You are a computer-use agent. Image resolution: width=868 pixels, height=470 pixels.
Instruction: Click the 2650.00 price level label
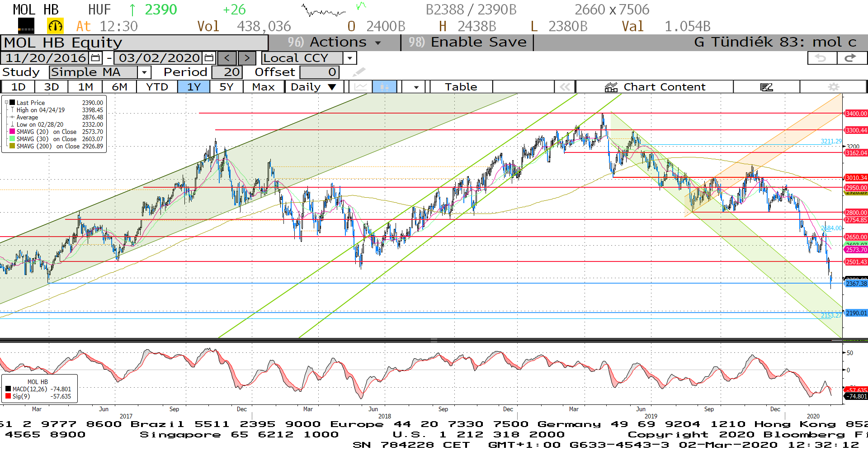point(856,237)
